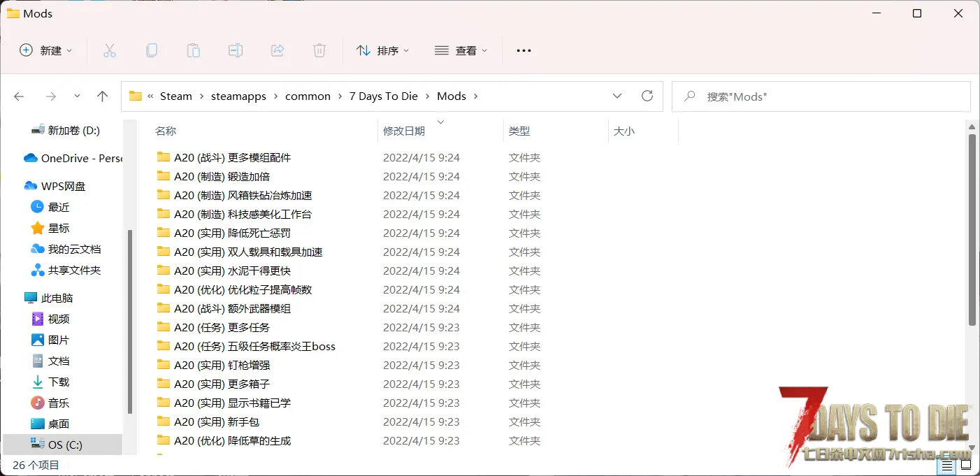Image resolution: width=980 pixels, height=476 pixels.
Task: Open 我的云文档 in sidebar
Action: [66, 249]
